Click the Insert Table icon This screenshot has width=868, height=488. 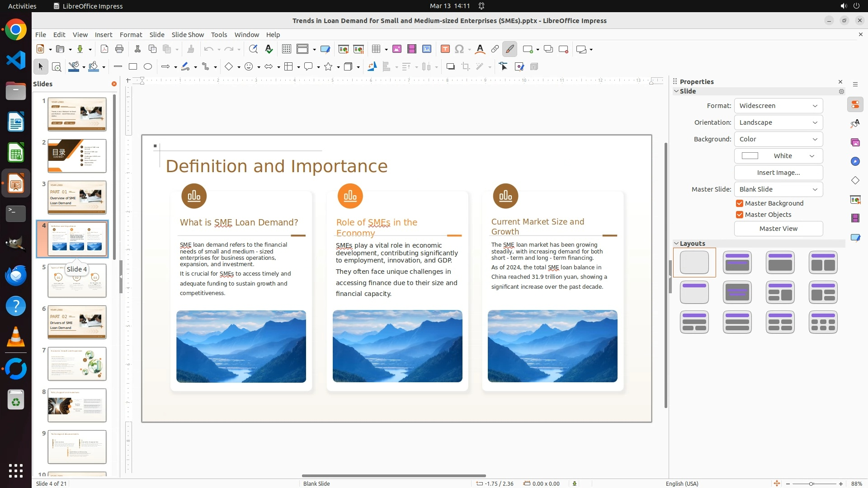coord(376,49)
